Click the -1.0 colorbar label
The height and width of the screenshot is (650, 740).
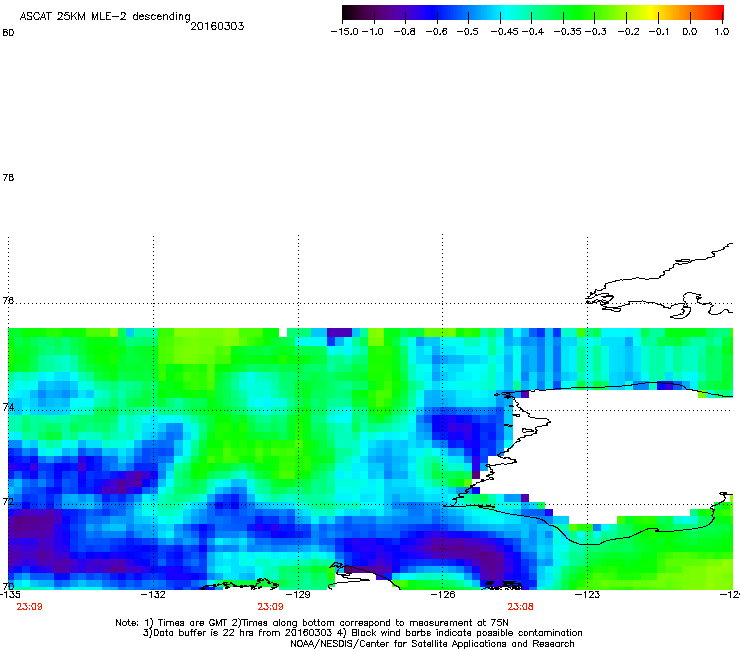click(x=373, y=32)
